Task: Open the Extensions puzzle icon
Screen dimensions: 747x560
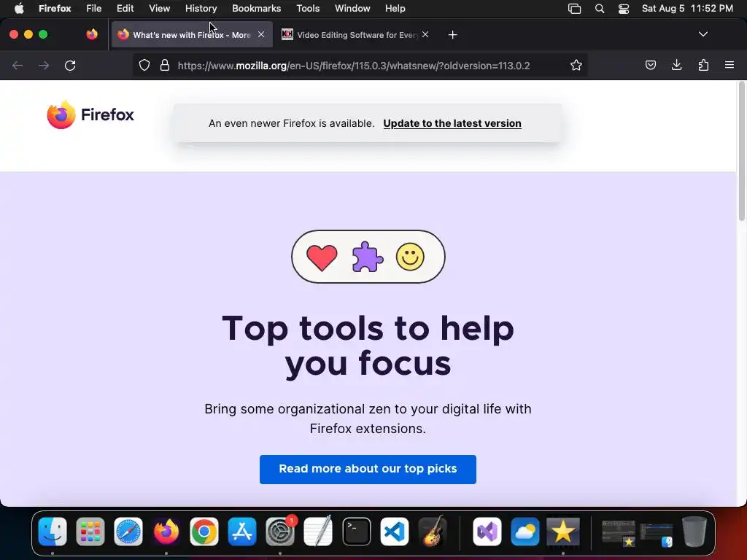Action: (x=703, y=65)
